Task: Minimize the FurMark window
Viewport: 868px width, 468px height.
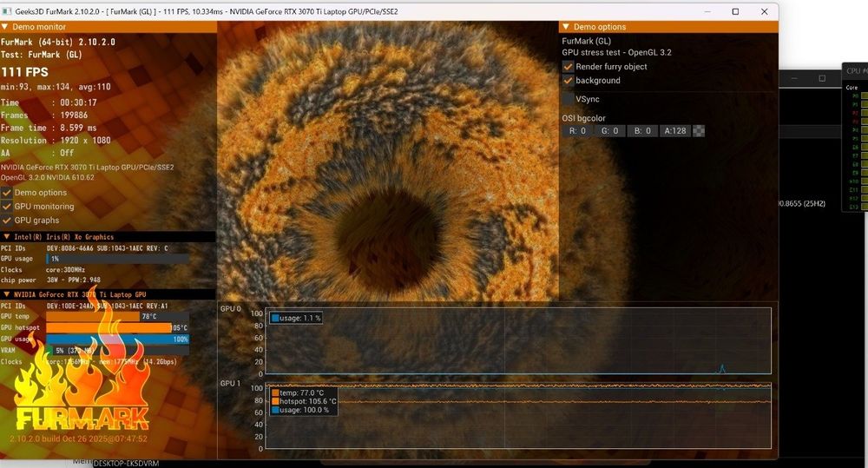Action: tap(707, 11)
